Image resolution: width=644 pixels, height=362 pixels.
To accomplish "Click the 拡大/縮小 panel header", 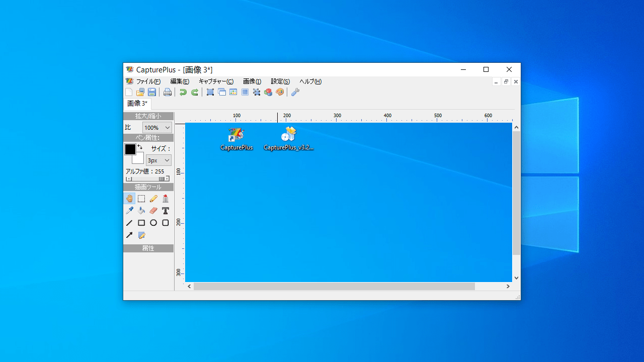I will [148, 116].
